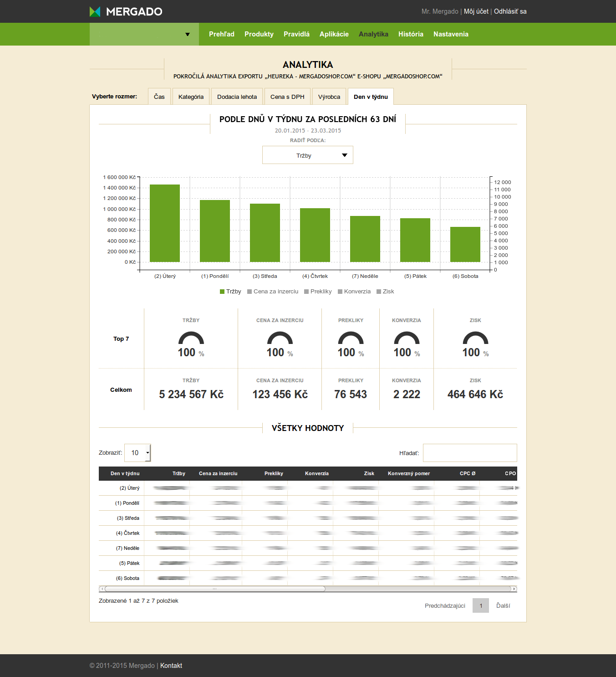Click the Mergado logo icon

(95, 11)
